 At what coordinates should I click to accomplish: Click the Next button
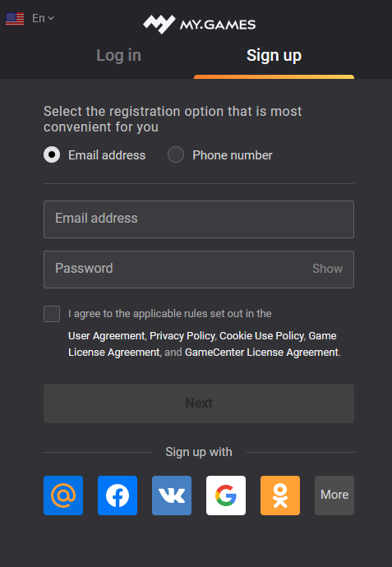(x=199, y=403)
